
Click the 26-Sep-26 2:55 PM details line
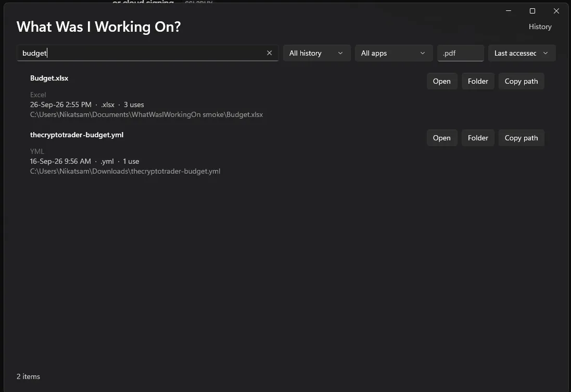[x=87, y=104]
